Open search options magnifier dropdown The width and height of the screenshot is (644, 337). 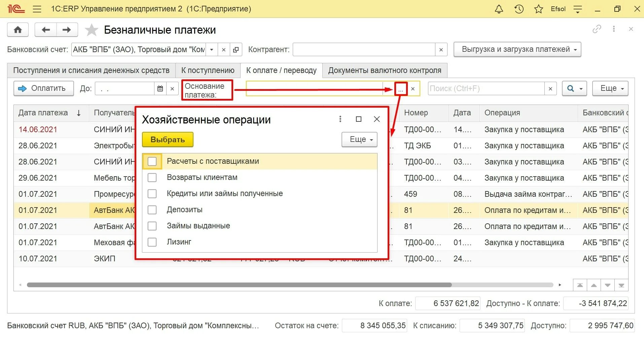tap(574, 88)
